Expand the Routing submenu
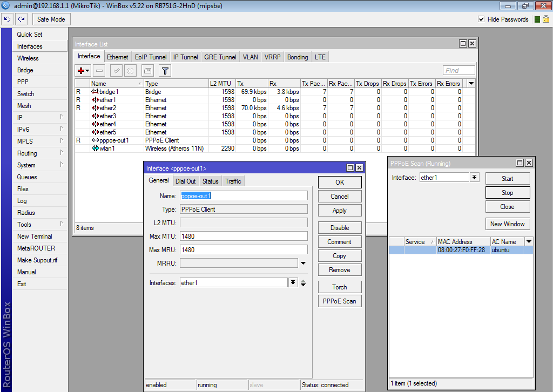The height and width of the screenshot is (392, 553). [x=62, y=153]
